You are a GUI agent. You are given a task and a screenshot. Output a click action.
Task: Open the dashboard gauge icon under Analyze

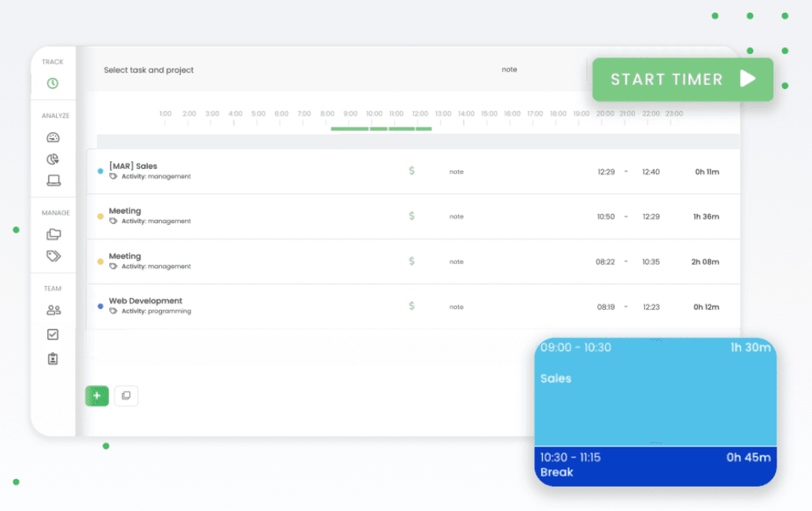[x=53, y=137]
